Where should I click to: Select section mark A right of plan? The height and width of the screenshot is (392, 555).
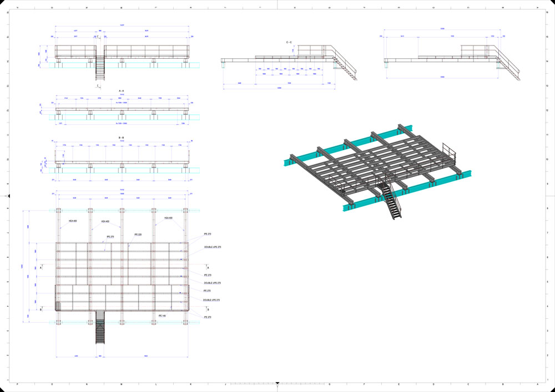pyautogui.click(x=208, y=268)
